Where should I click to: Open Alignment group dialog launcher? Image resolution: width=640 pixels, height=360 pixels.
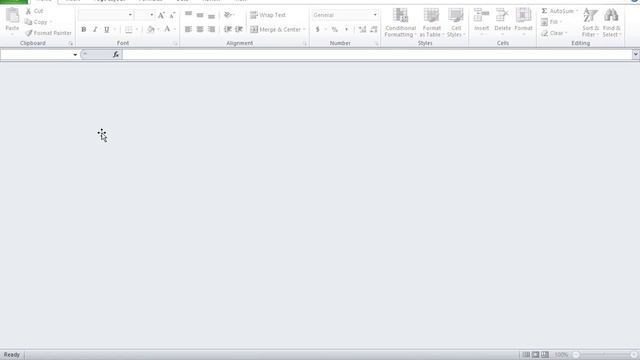(x=305, y=43)
